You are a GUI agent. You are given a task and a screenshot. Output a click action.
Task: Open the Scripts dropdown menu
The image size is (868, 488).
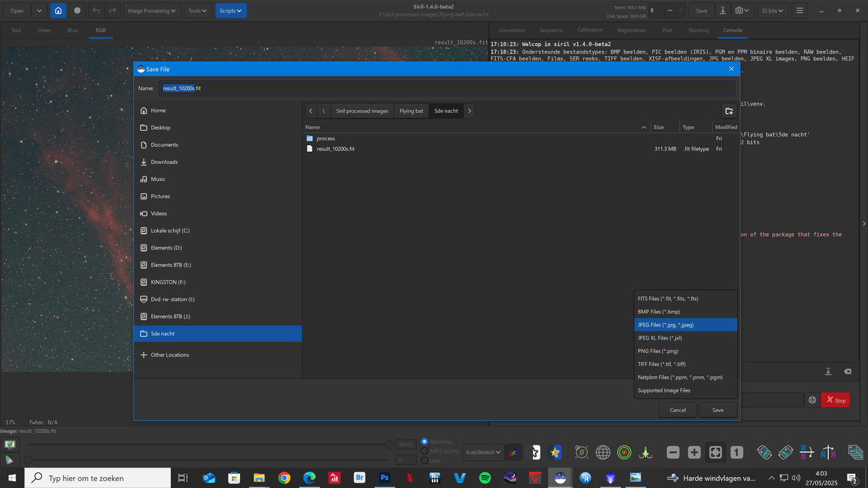click(x=231, y=11)
